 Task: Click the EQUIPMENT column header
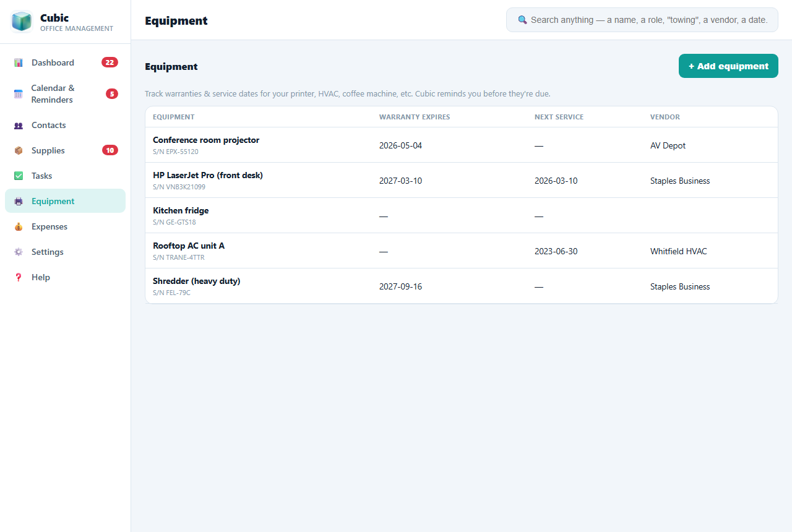[x=174, y=117]
